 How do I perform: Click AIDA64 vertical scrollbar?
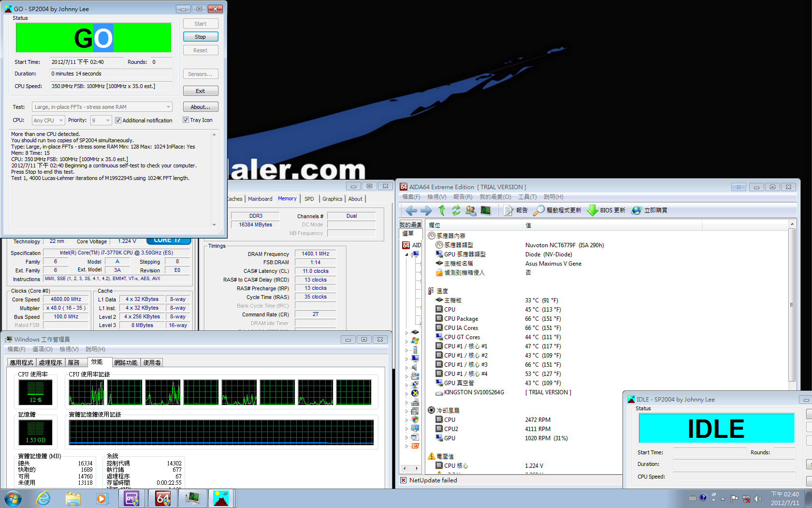792,305
